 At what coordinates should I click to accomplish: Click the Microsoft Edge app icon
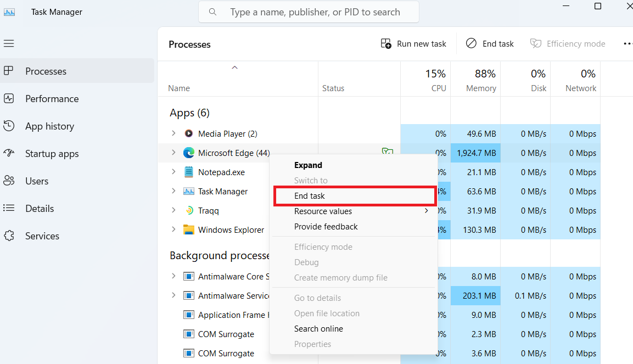point(188,153)
